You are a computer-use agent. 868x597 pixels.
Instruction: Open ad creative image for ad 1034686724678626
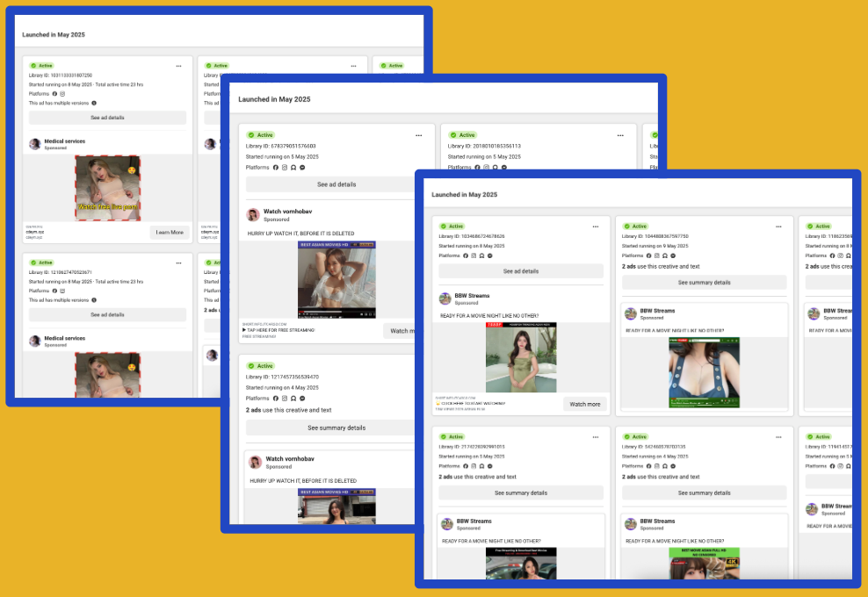click(x=521, y=357)
